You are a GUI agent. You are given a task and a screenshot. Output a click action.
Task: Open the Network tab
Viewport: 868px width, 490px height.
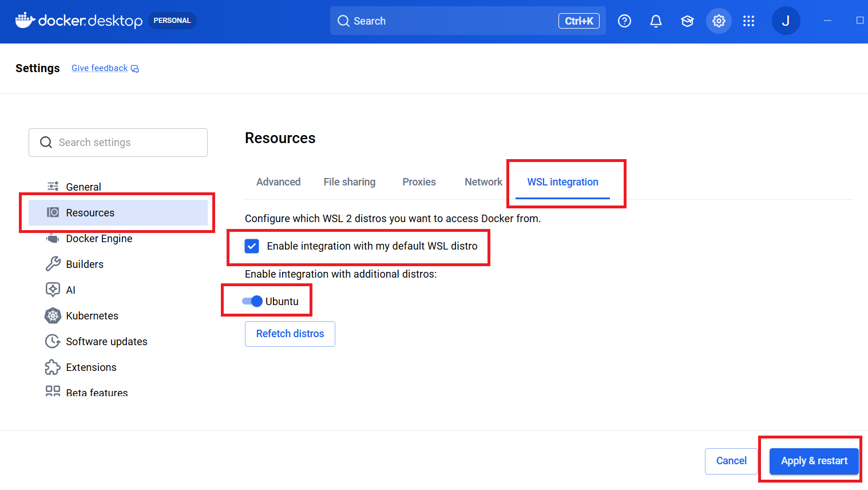point(483,182)
